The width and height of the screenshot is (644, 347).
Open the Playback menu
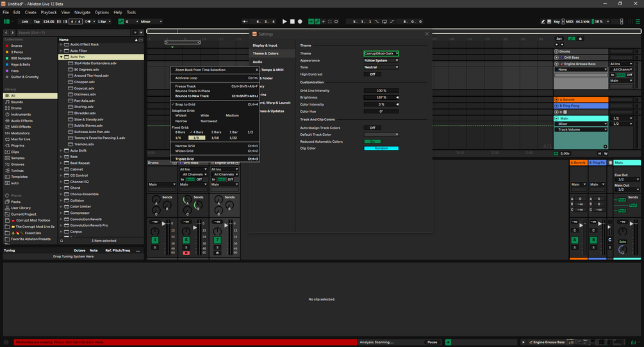(49, 12)
